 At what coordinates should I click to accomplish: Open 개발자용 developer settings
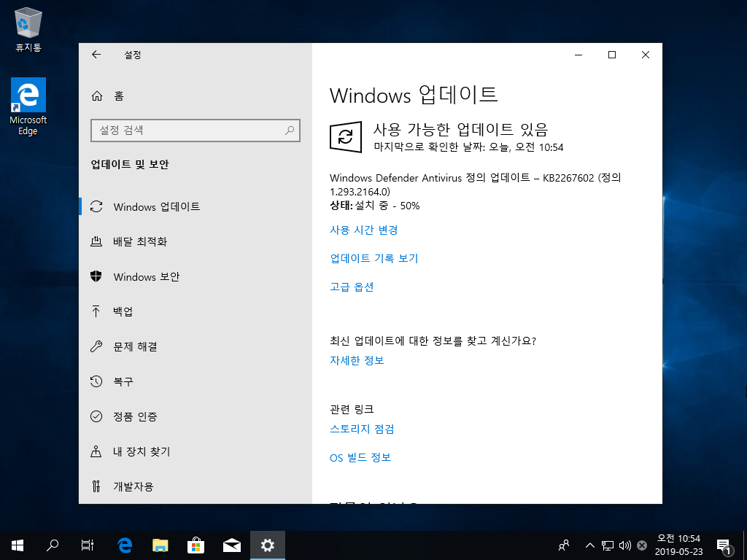196,486
